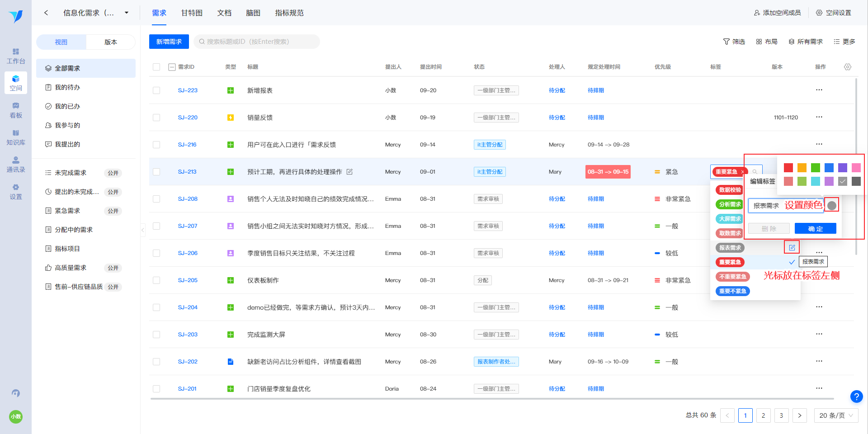Click the 新增需求 button
Screen dimensions: 868x434
click(x=169, y=42)
